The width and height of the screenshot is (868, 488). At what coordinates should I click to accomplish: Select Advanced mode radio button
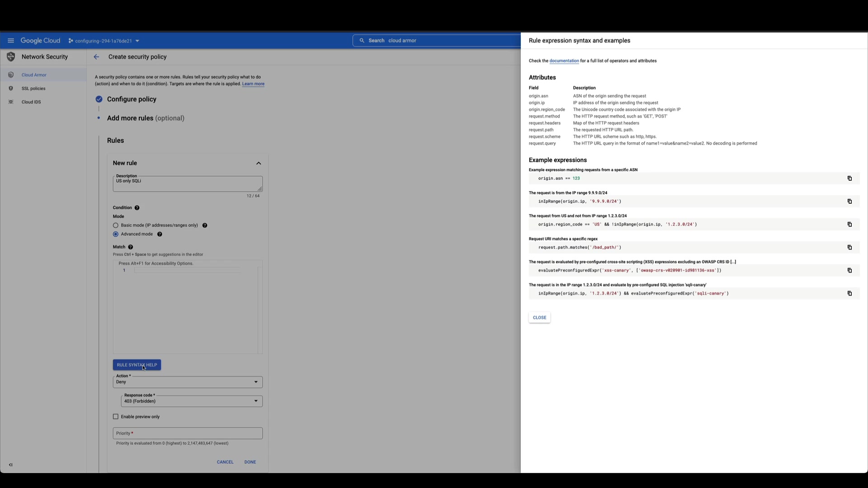[116, 235]
